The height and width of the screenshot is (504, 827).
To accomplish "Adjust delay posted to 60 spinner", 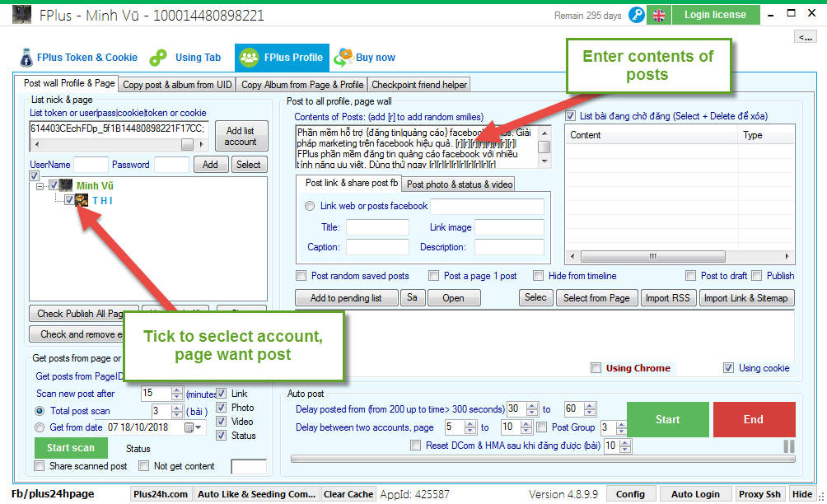I will pyautogui.click(x=591, y=409).
